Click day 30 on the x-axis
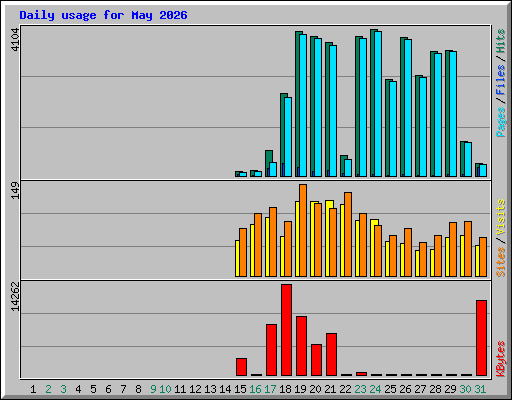This screenshot has height=400, width=512. pyautogui.click(x=465, y=389)
